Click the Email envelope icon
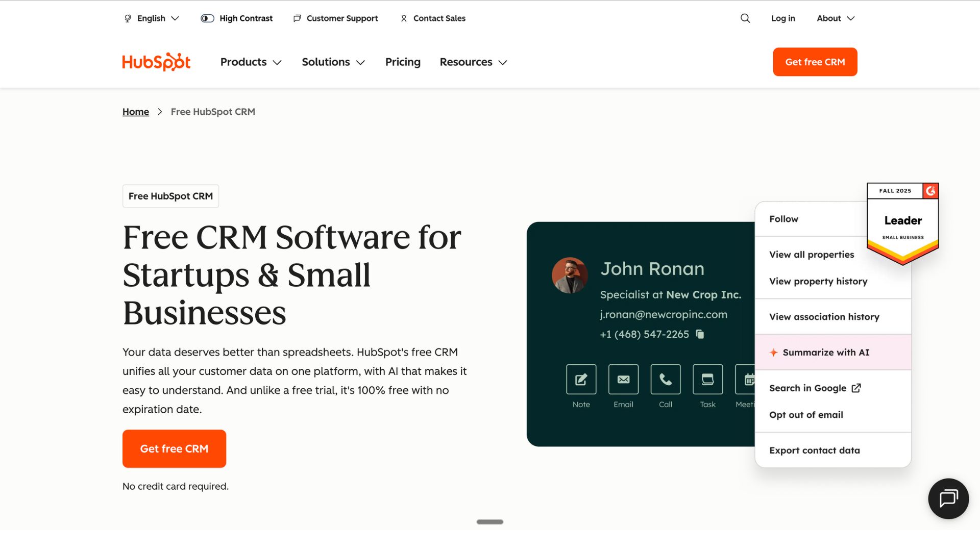 click(623, 379)
